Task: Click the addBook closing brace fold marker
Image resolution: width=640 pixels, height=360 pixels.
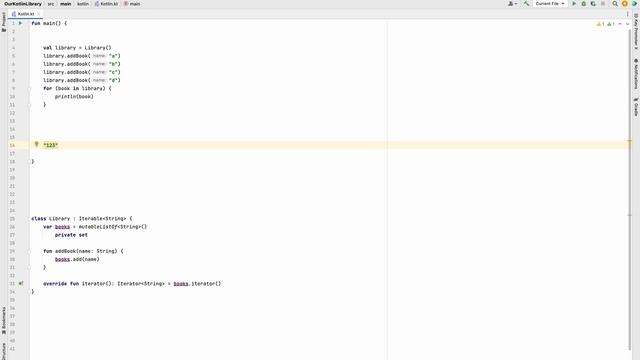Action: tap(29, 267)
